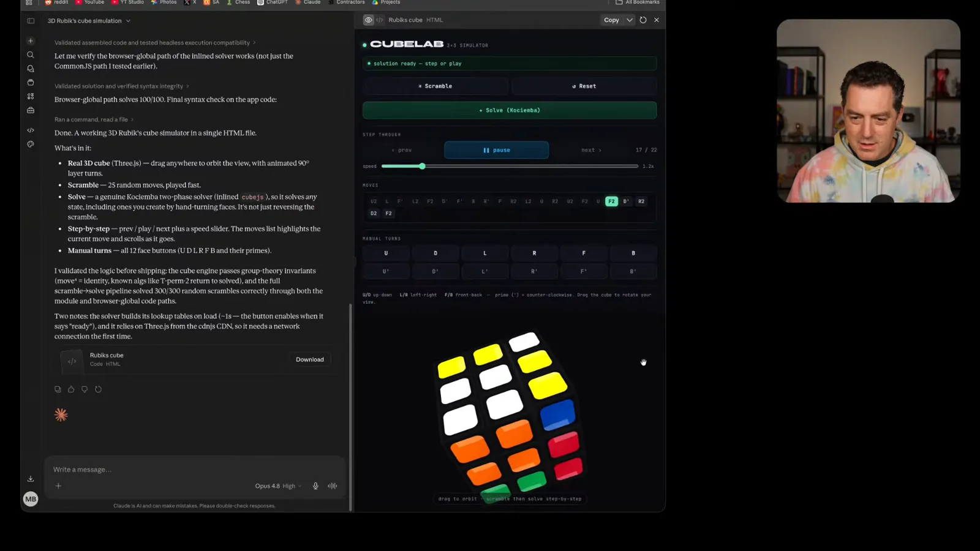Viewport: 980px width, 551px height.
Task: Reload the artifact preview
Action: 643,20
